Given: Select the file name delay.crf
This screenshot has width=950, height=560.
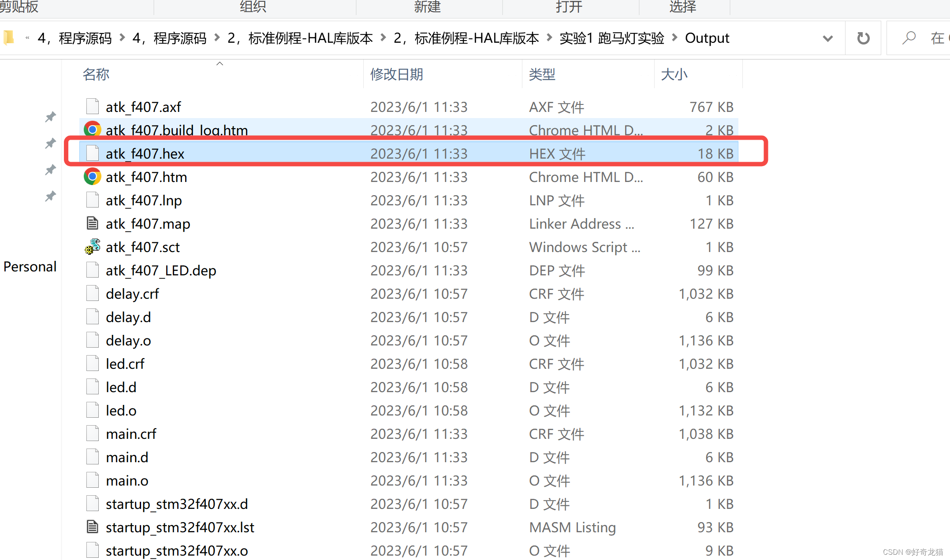Looking at the screenshot, I should 132,294.
